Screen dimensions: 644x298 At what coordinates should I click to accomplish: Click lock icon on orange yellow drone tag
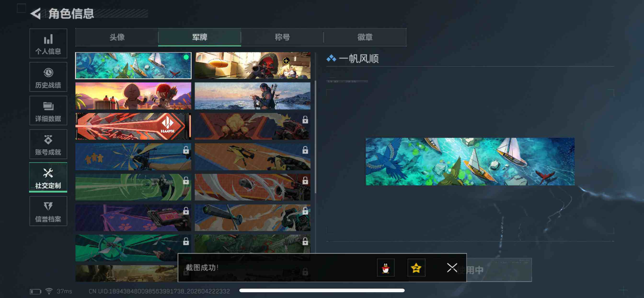305,150
